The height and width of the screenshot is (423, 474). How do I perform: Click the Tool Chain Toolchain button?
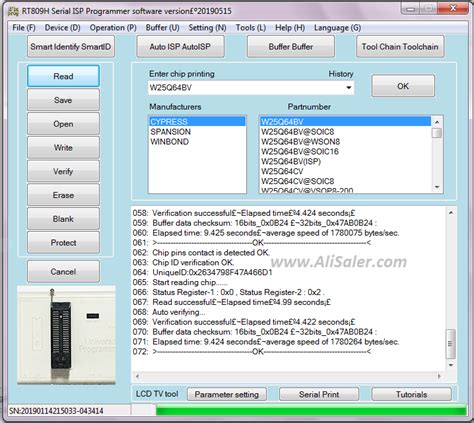(x=400, y=47)
